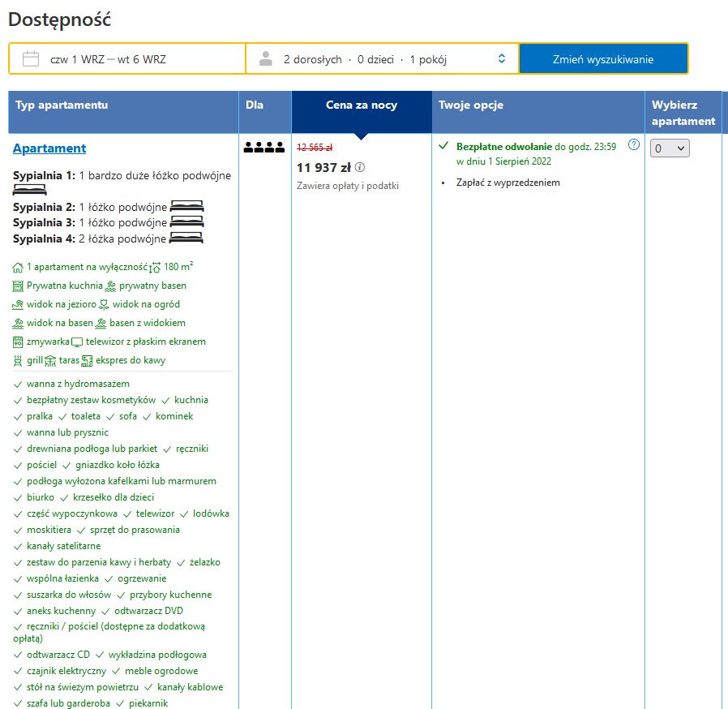Viewport: 728px width, 709px height.
Task: Click the Typ apartamentu column header
Action: pyautogui.click(x=123, y=111)
